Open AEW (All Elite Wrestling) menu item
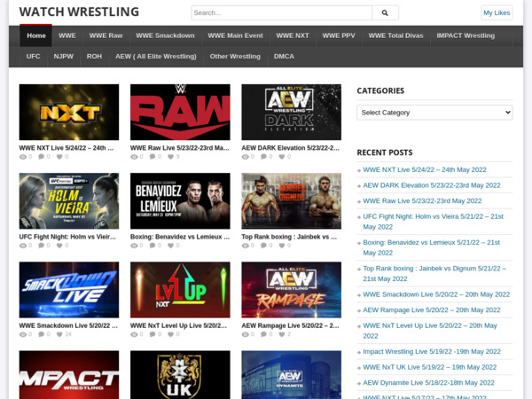The image size is (532, 399). 156,57
